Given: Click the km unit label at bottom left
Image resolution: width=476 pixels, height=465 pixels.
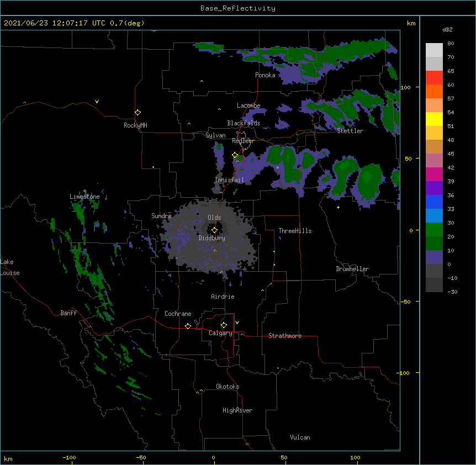Looking at the screenshot, I should (x=8, y=459).
